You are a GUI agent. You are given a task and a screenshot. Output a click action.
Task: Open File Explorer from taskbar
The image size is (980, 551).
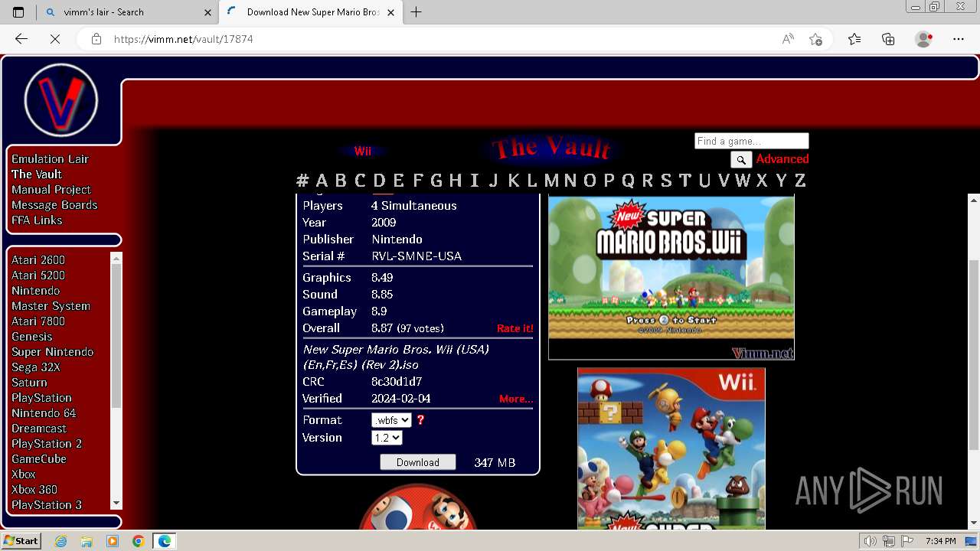click(x=87, y=541)
